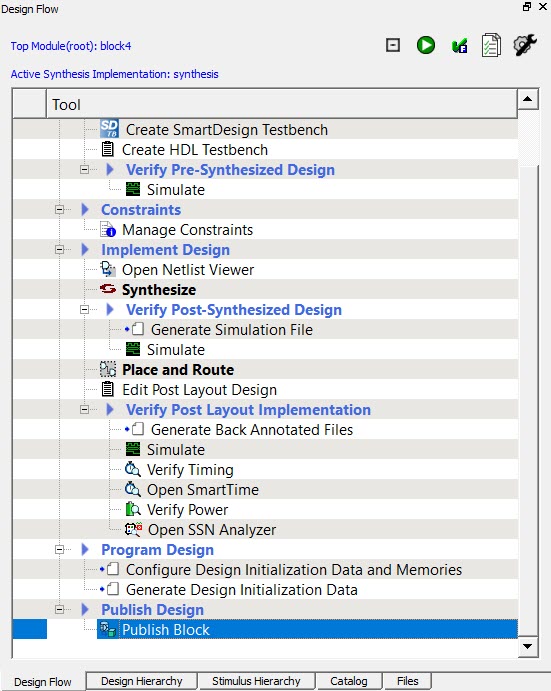Switch to the Design Hierarchy tab
Viewport: 551px width, 691px height.
tap(141, 681)
